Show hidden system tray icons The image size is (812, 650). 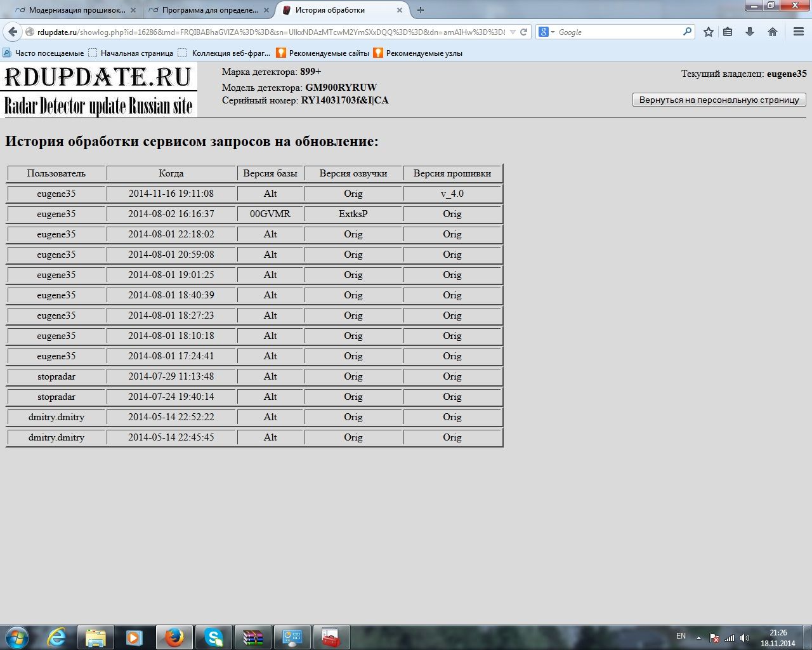(x=698, y=637)
